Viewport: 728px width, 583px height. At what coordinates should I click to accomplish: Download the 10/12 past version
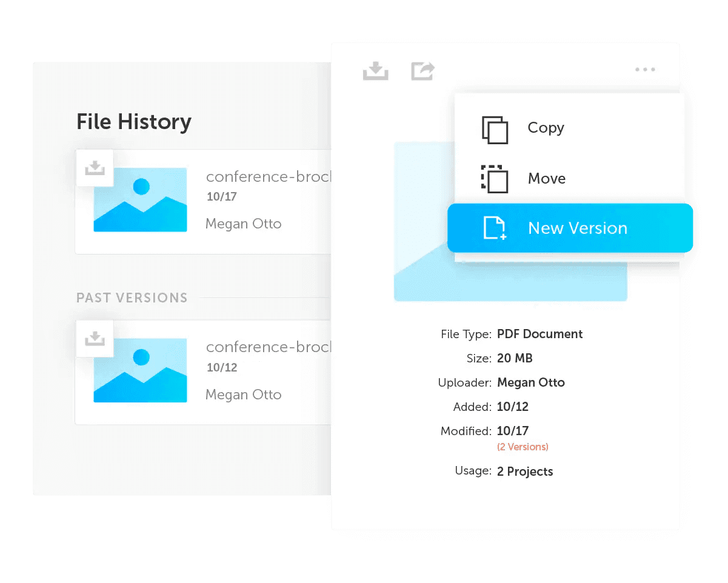coord(95,339)
